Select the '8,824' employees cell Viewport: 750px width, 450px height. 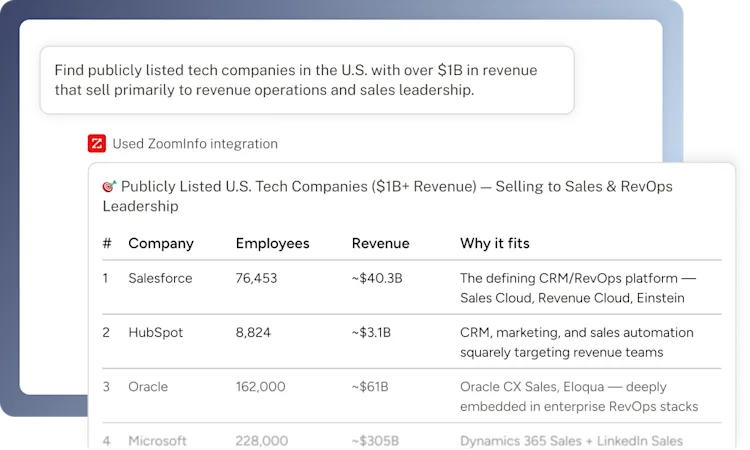coord(253,332)
